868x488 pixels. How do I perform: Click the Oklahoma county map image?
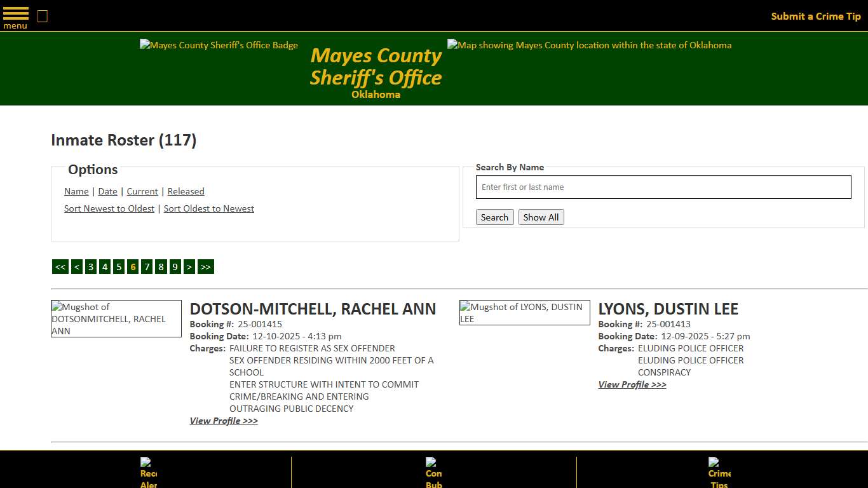(x=588, y=45)
